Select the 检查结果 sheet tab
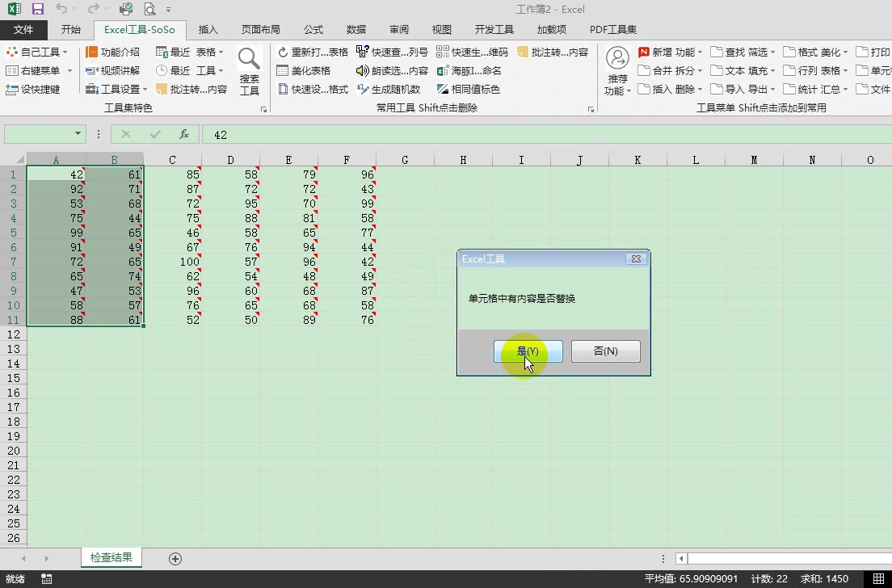 pos(111,557)
